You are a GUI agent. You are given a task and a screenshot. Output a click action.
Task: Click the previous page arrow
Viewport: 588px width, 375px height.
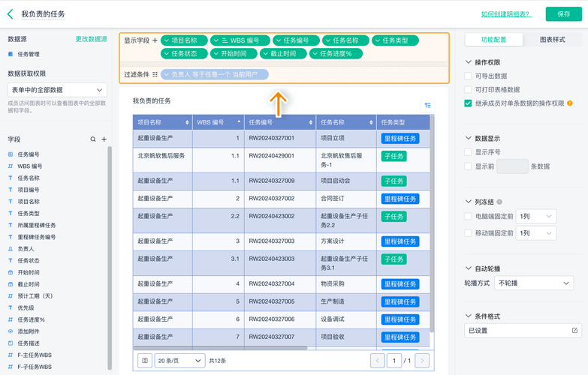coord(377,361)
